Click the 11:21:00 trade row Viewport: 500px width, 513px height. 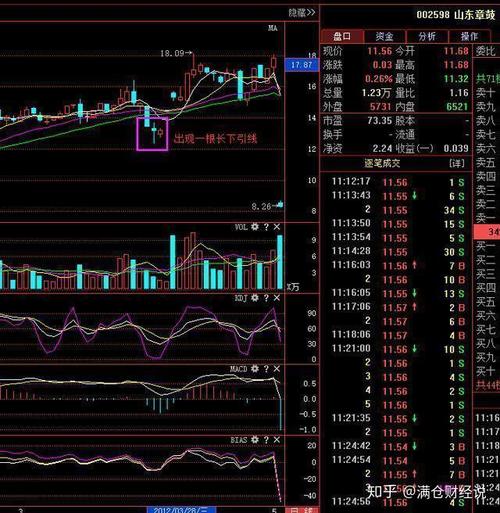[397, 349]
